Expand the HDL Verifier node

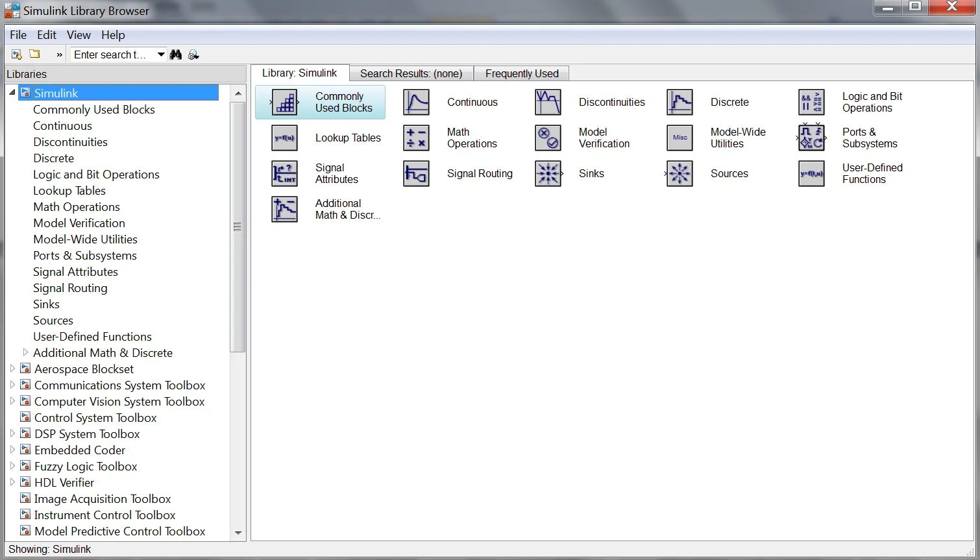tap(12, 482)
